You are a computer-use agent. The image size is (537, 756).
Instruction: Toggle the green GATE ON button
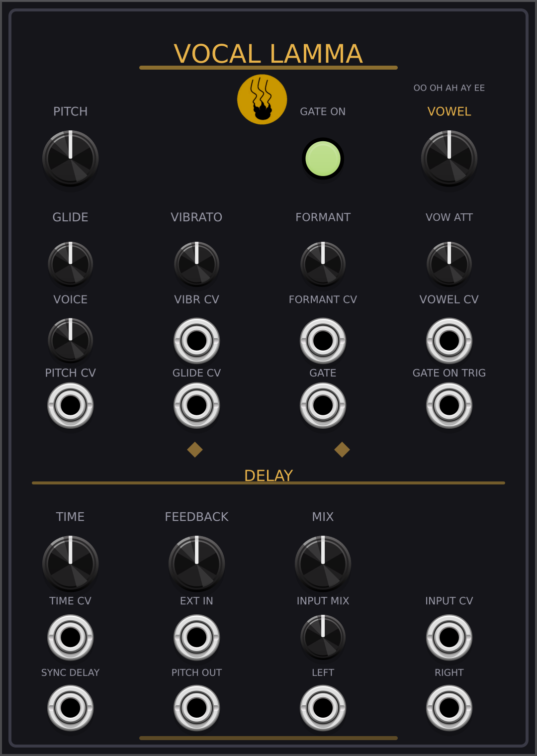tap(323, 159)
